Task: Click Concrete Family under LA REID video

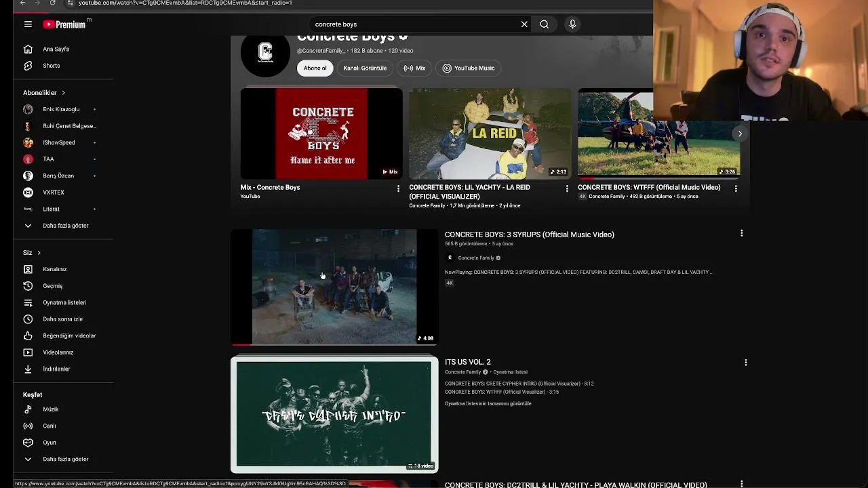Action: [427, 205]
